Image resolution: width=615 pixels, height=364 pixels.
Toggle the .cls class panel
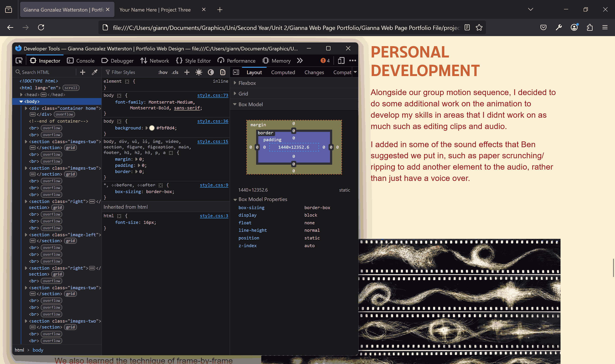175,72
